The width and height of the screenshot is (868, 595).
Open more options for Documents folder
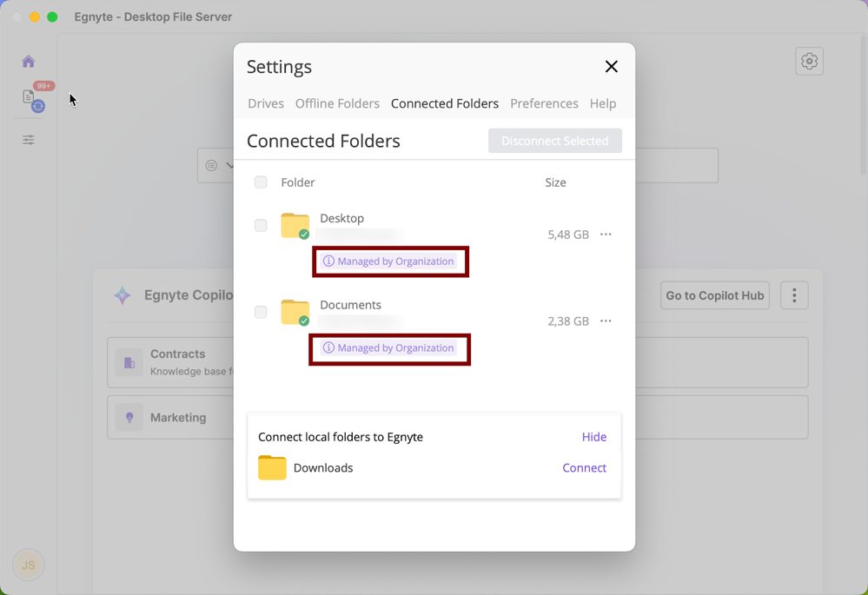point(606,321)
